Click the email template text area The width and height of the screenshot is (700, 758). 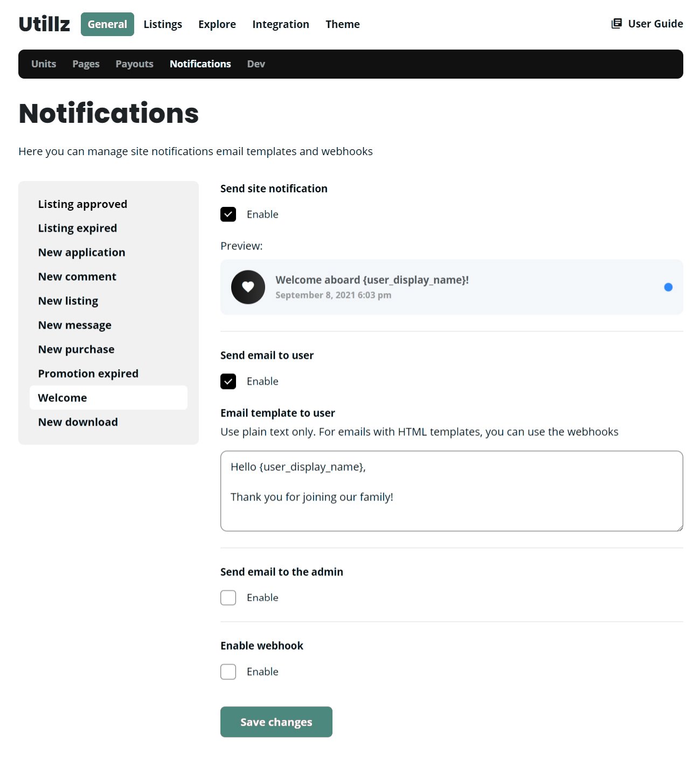pos(452,491)
